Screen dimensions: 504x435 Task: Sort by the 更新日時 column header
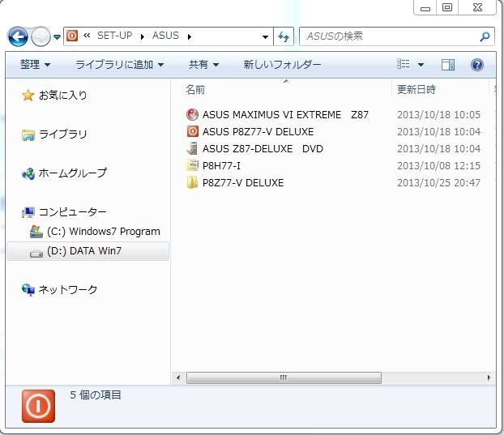416,89
